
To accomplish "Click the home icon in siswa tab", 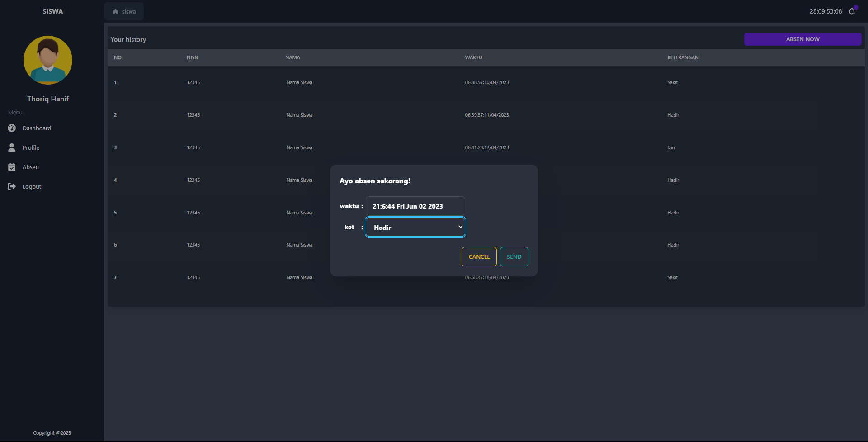I will tap(115, 11).
